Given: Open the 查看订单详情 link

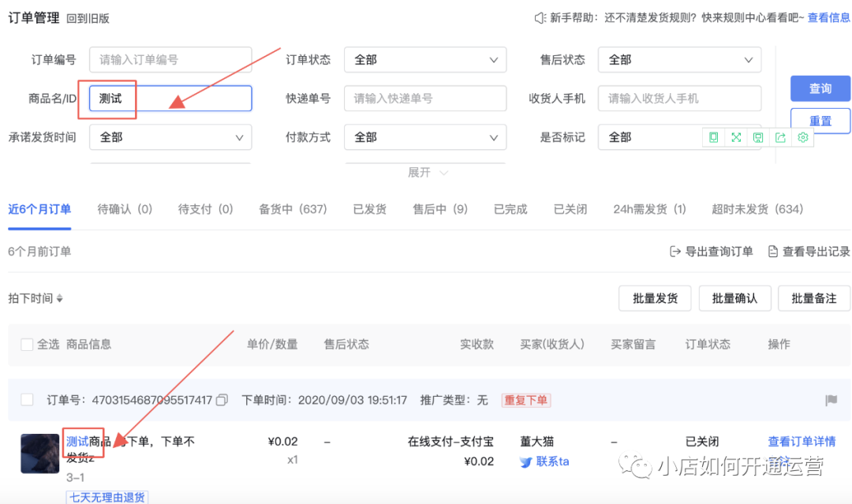Looking at the screenshot, I should pos(802,442).
